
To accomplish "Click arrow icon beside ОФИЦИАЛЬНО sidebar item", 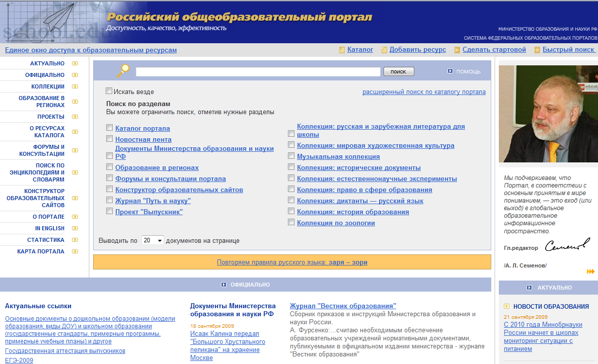I will tap(75, 75).
